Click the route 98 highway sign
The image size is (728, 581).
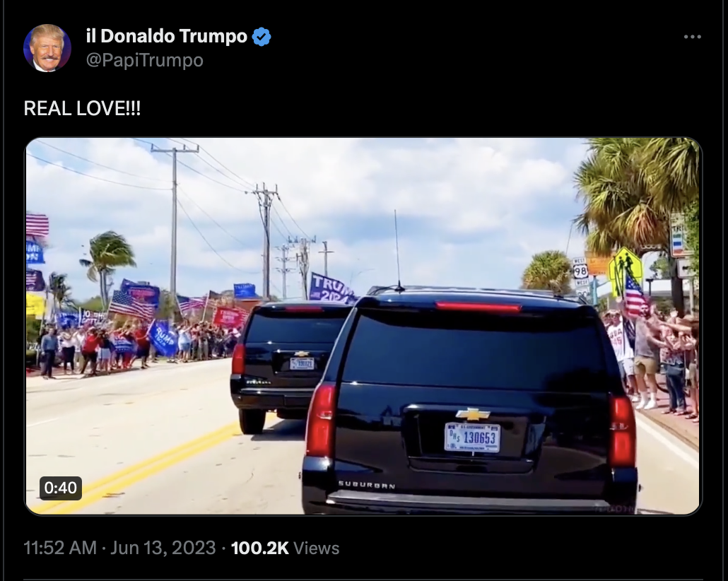(x=580, y=271)
